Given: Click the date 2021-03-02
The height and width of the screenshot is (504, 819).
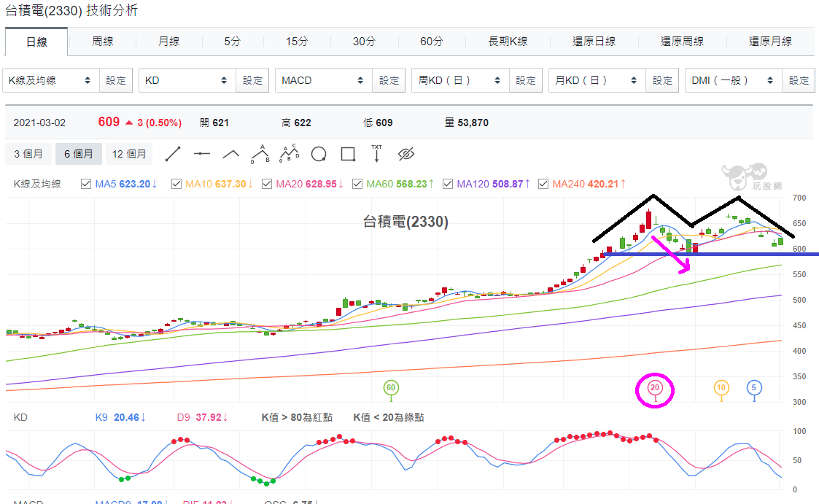Looking at the screenshot, I should tap(39, 123).
